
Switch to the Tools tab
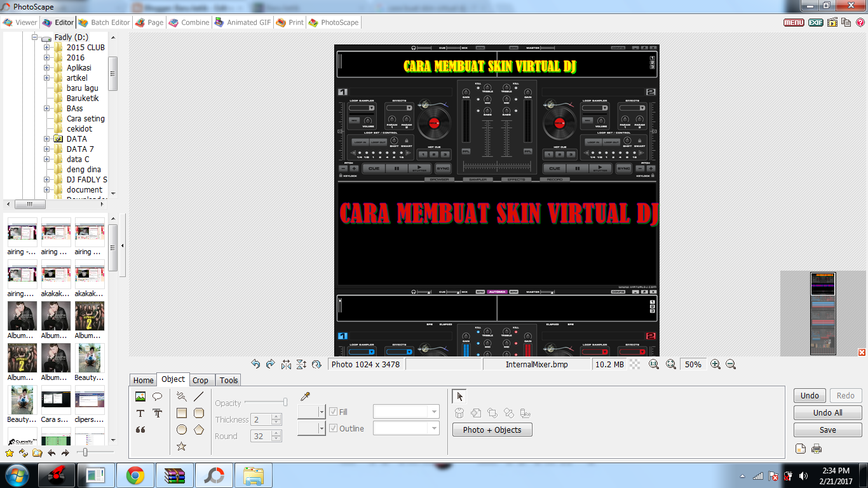229,380
